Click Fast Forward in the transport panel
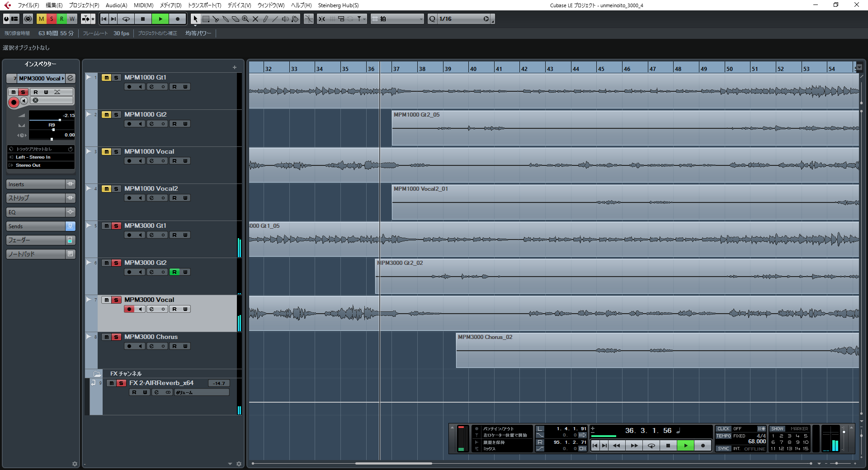The image size is (868, 470). click(634, 446)
